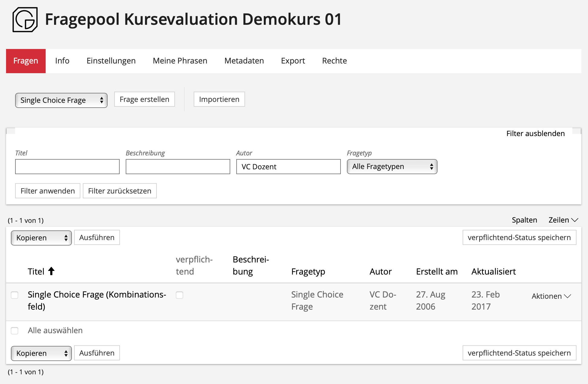Apply filters with Filter anwenden
Viewport: 588px width, 384px height.
point(47,191)
